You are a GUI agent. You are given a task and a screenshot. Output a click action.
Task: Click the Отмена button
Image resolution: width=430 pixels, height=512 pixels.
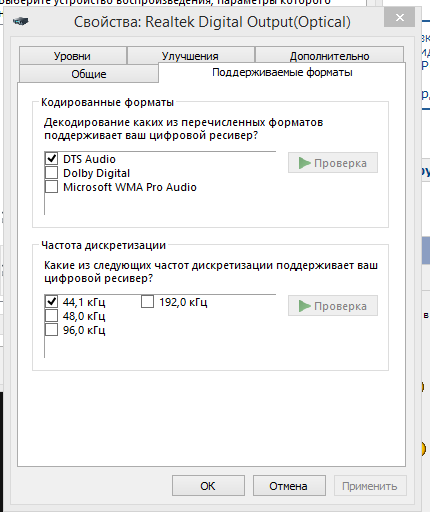289,486
